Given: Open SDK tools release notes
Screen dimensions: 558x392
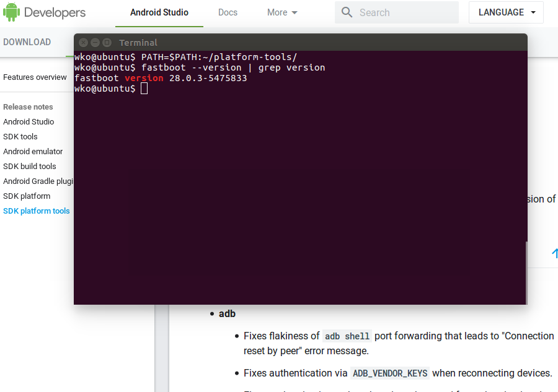Looking at the screenshot, I should point(20,136).
